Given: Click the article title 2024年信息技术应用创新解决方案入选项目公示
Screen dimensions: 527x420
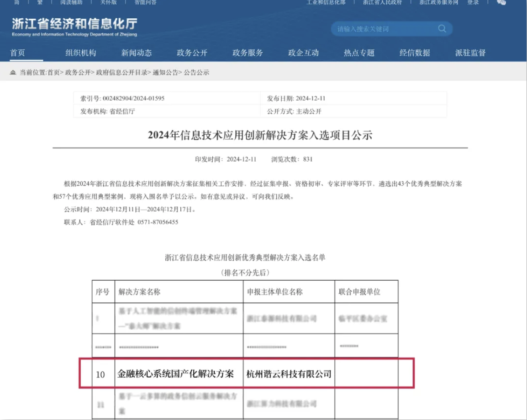Looking at the screenshot, I should click(x=260, y=135).
